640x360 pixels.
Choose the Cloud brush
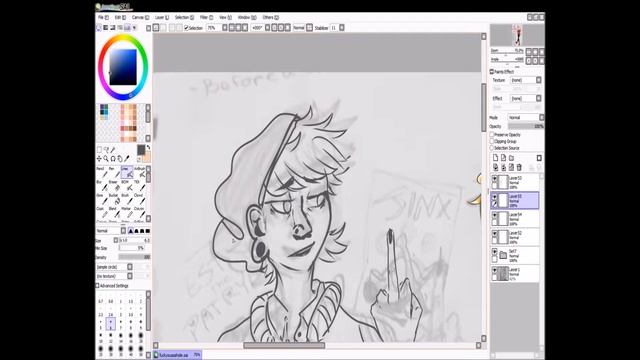pos(140,199)
